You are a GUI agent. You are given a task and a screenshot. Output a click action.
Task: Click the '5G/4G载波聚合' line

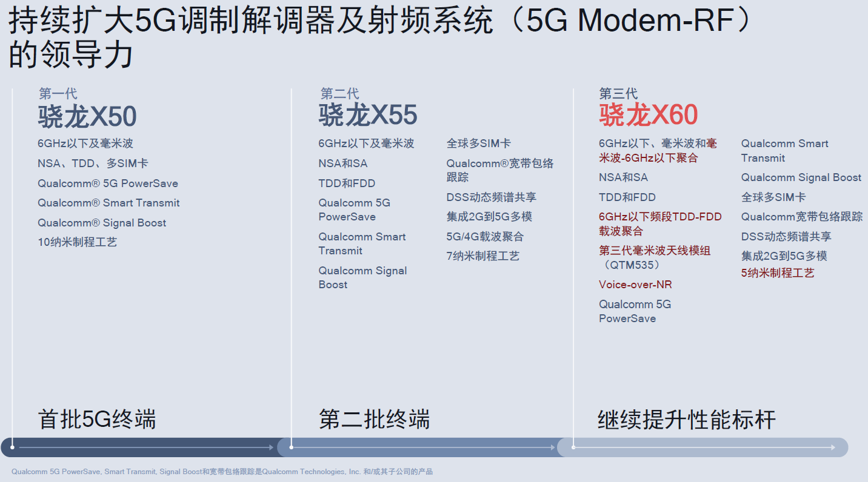pyautogui.click(x=486, y=236)
